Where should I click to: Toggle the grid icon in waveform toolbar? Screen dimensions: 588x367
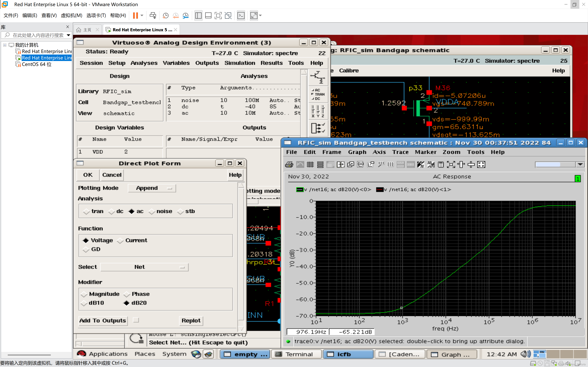[x=310, y=165]
